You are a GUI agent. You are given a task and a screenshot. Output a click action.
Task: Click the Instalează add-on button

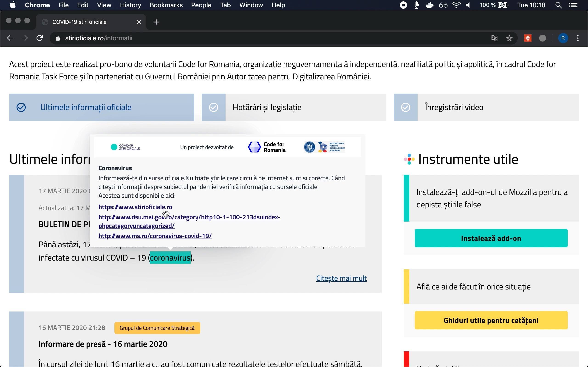click(x=491, y=238)
